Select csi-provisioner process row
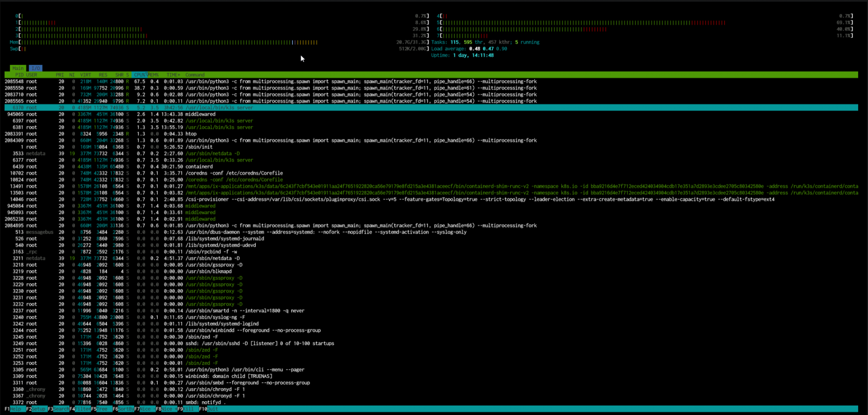Viewport: 868px width, 415px height. tap(431, 200)
